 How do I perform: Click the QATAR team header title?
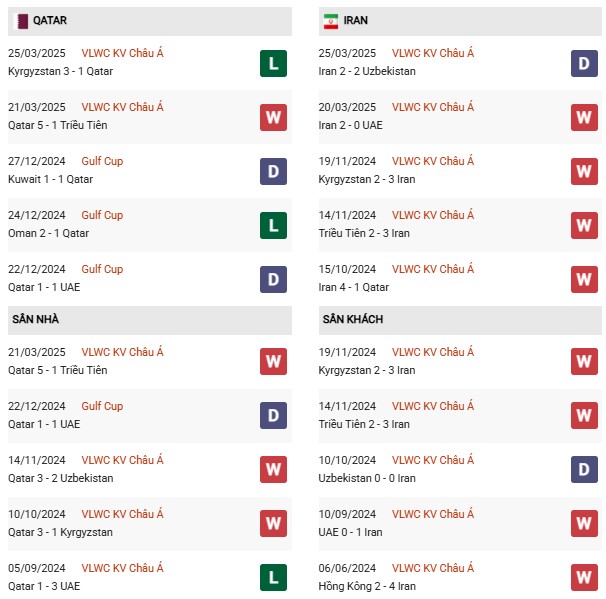pyautogui.click(x=50, y=20)
